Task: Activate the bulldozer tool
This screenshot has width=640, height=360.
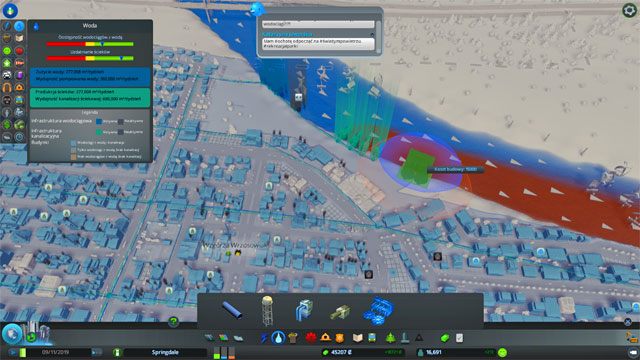Action: click(631, 338)
